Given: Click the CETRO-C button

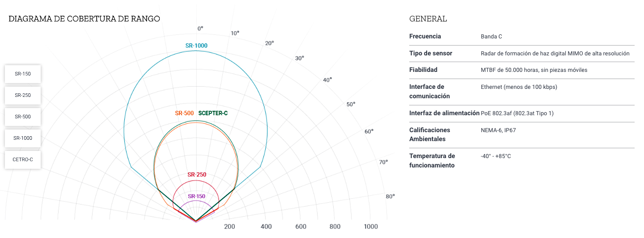Looking at the screenshot, I should click(23, 159).
